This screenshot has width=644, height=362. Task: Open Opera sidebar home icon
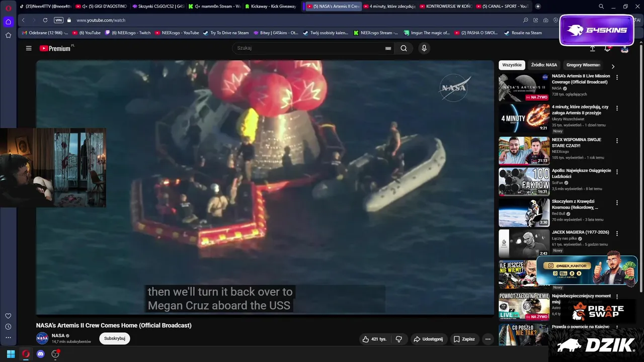(x=8, y=22)
